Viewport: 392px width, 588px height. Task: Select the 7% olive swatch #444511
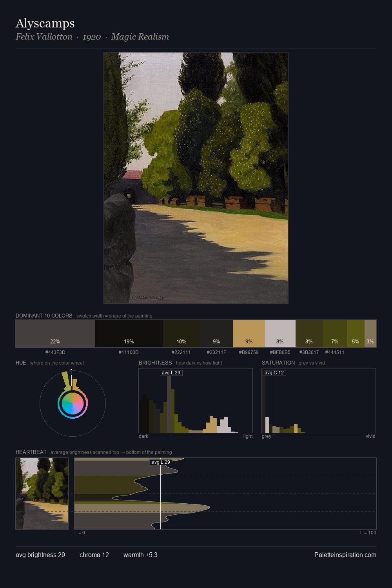click(x=335, y=334)
